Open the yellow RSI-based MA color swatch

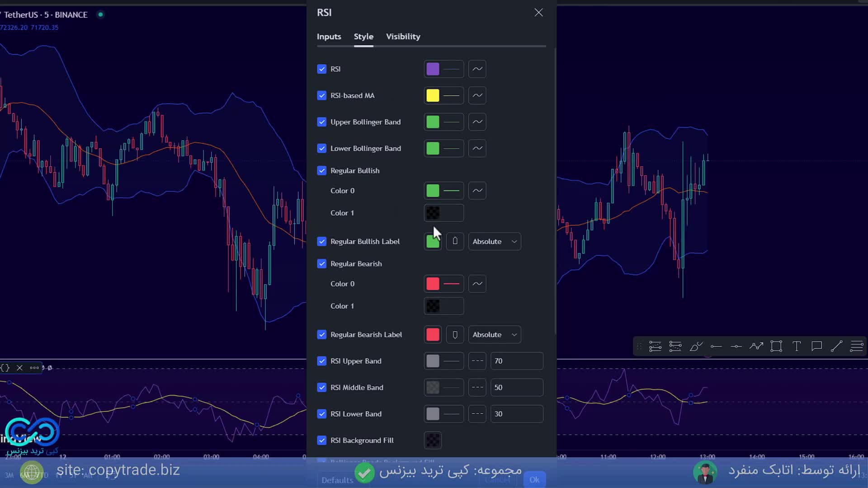tap(433, 95)
